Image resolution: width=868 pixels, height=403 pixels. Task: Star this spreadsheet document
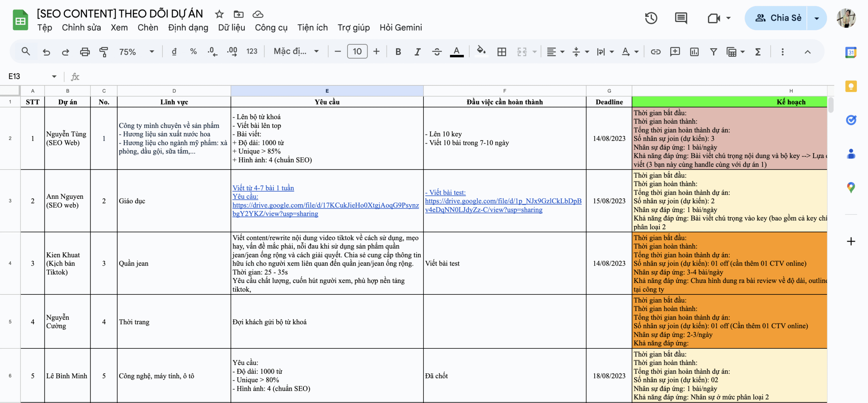point(219,14)
